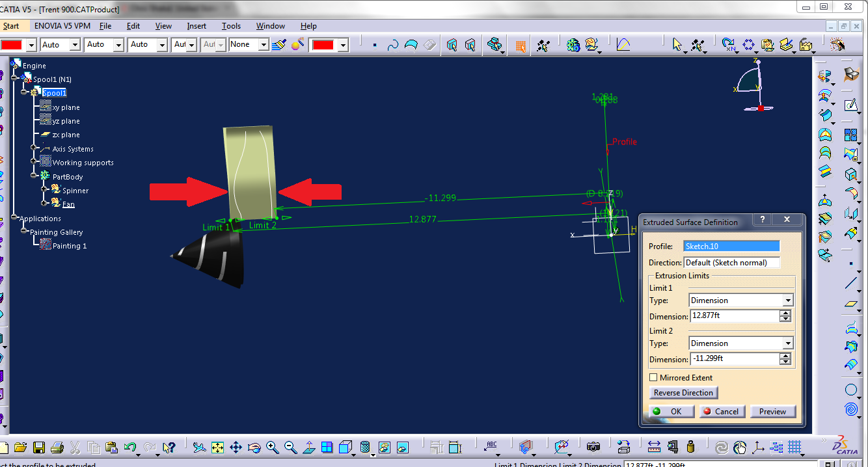Click the Select arrow tool
The height and width of the screenshot is (467, 868).
(677, 45)
